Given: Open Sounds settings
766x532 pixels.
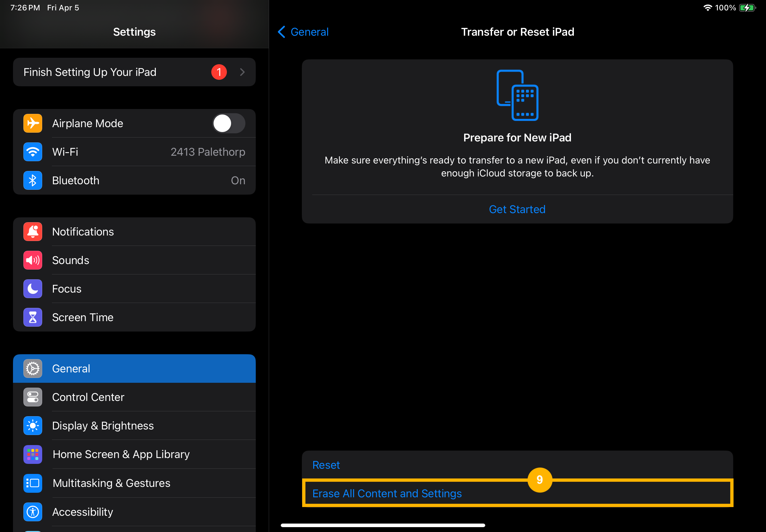Looking at the screenshot, I should pyautogui.click(x=134, y=260).
